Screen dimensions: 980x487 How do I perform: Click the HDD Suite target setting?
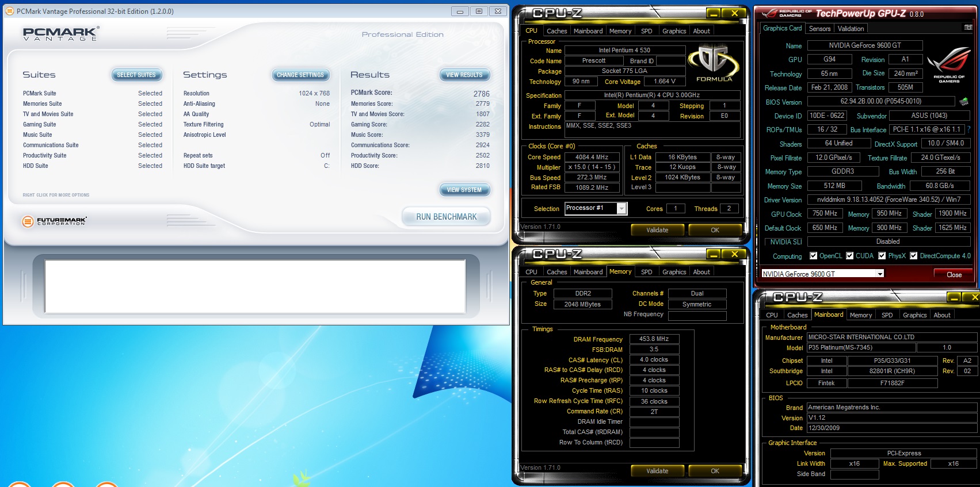257,166
